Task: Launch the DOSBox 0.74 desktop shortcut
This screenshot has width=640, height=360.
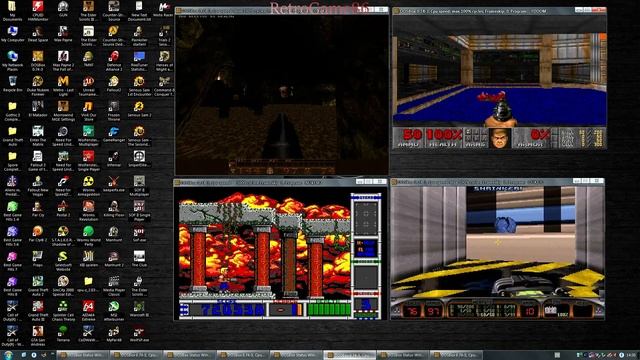Action: (38, 61)
